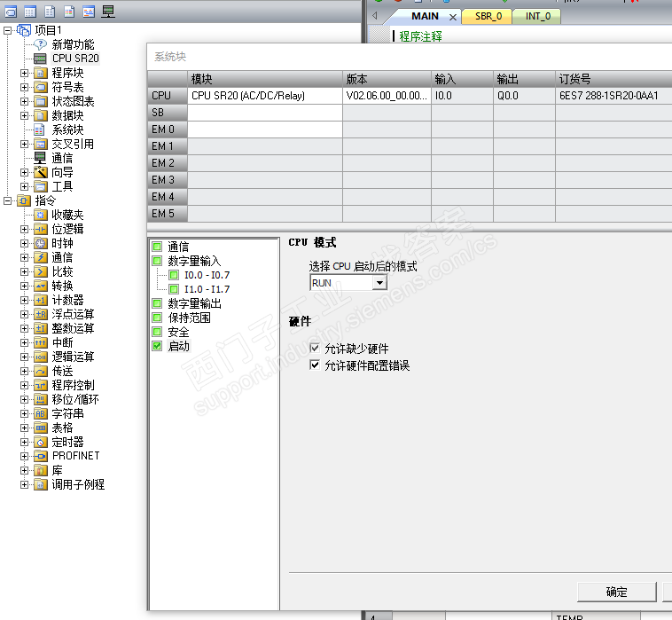Select the 数字量输入 box
The image size is (672, 620).
[x=157, y=261]
